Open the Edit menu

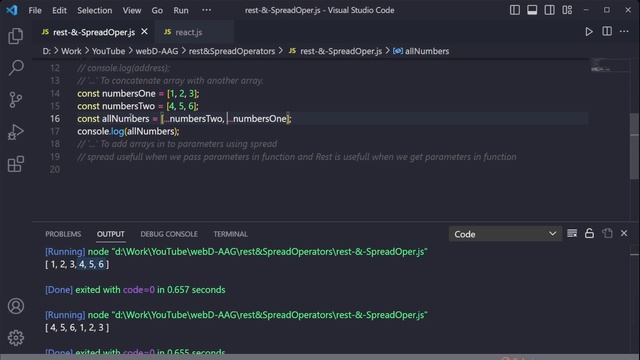click(59, 11)
